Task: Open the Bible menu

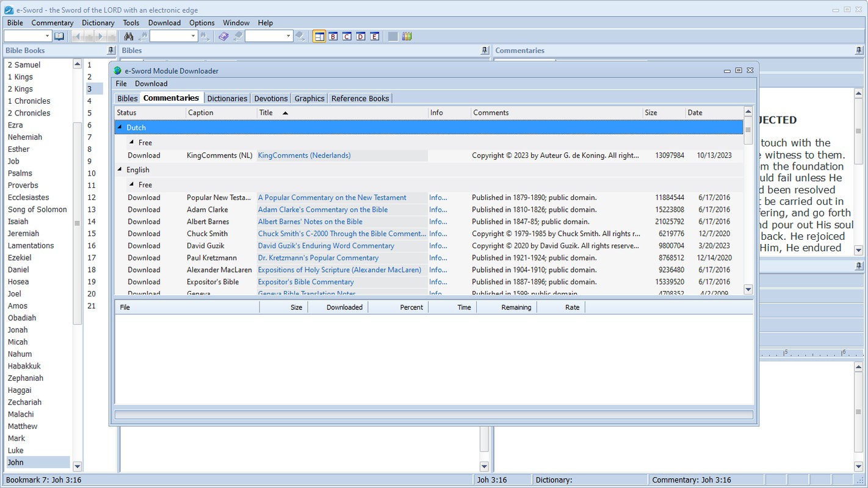Action: tap(15, 23)
